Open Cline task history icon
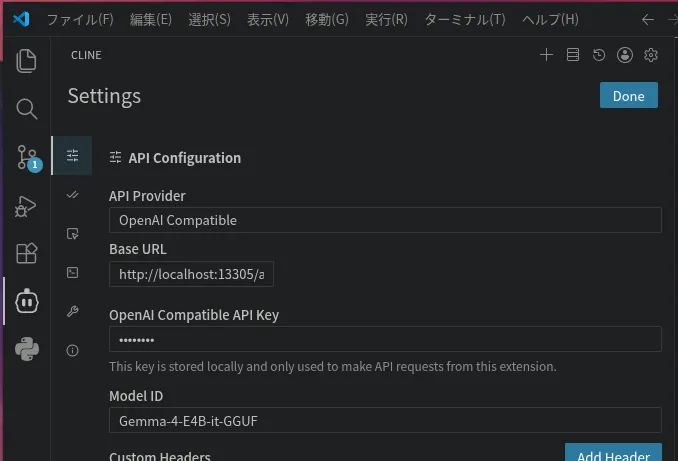678x461 pixels. pos(599,55)
